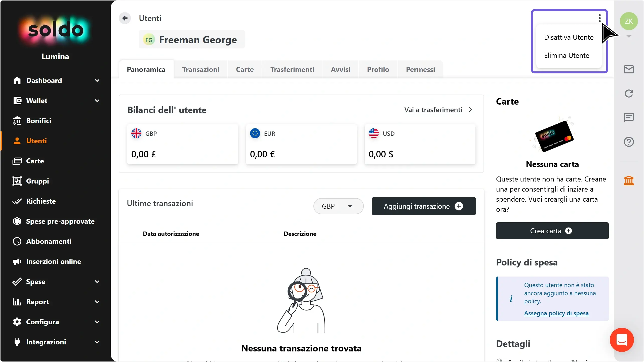Open the red support chat bubble
Image resolution: width=644 pixels, height=362 pixels.
tap(622, 340)
